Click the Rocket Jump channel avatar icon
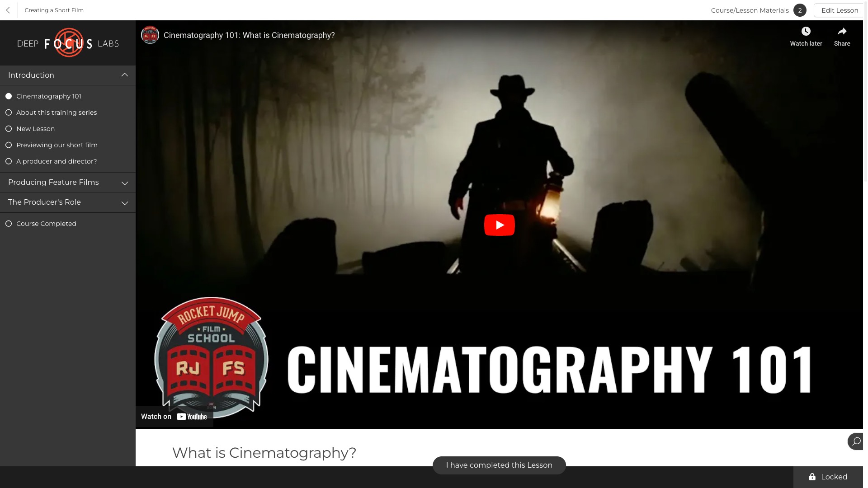 coord(150,35)
